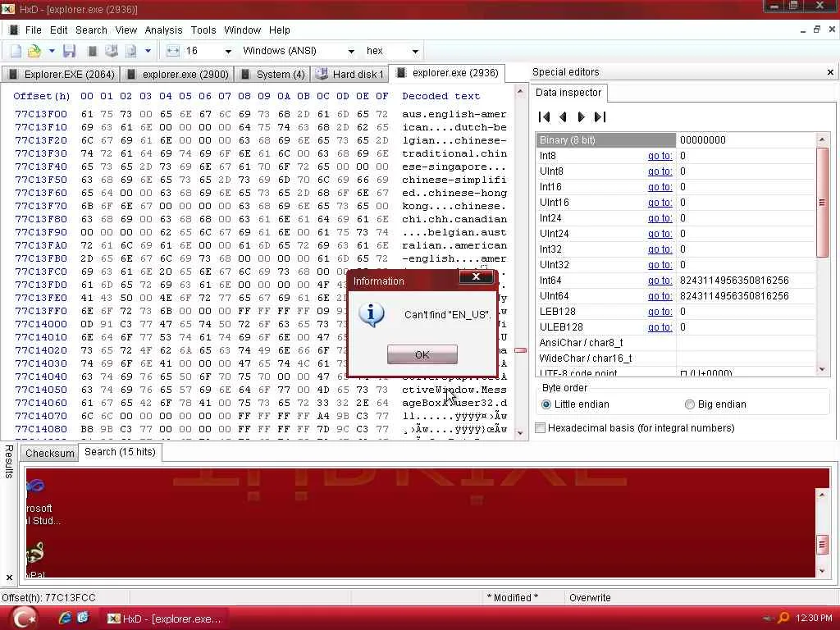This screenshot has width=840, height=630.
Task: Click OK in the Information dialog
Action: [x=422, y=354]
